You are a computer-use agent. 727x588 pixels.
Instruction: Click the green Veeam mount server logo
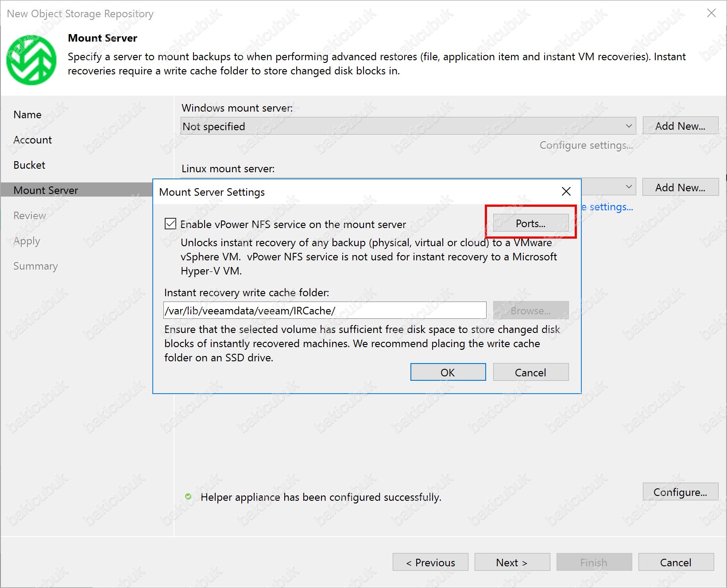31,60
